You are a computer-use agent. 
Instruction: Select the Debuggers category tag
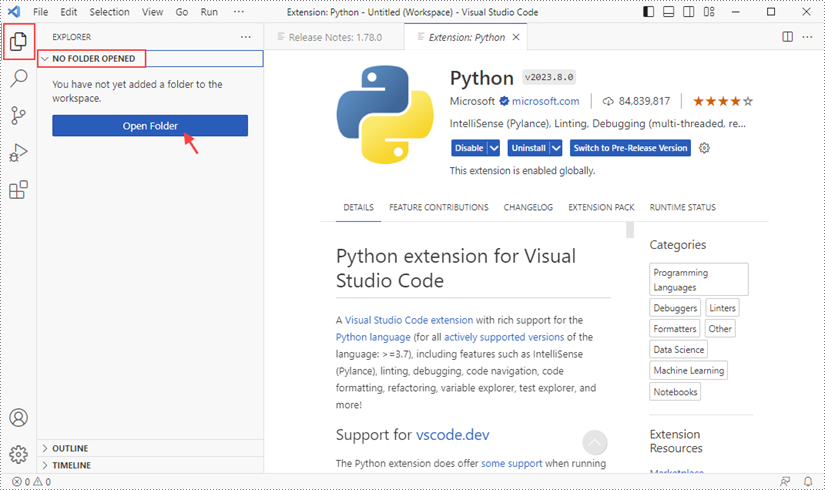(x=675, y=308)
